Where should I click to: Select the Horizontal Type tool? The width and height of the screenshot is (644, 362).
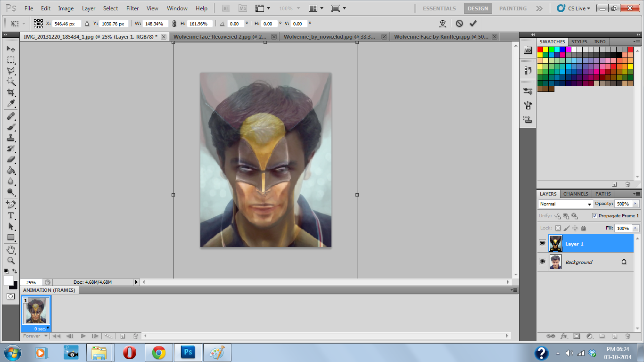[10, 215]
